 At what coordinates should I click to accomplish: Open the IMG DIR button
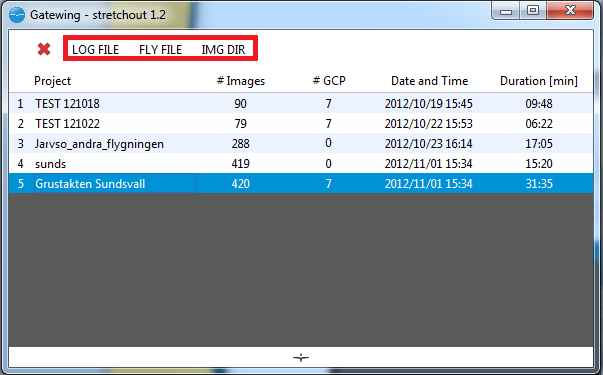[x=223, y=50]
